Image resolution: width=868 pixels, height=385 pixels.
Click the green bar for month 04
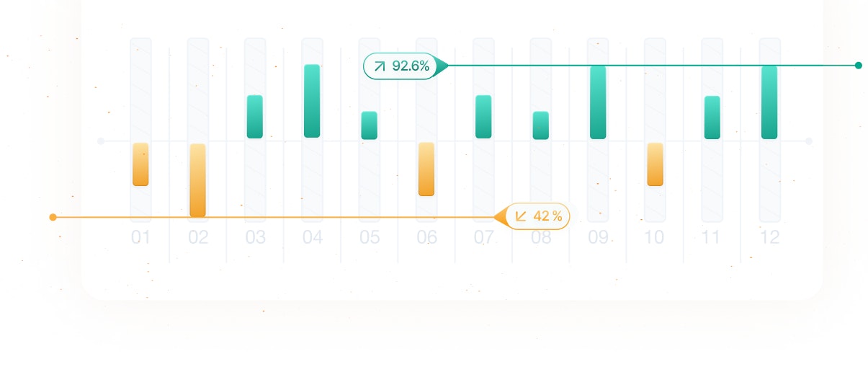coord(312,101)
